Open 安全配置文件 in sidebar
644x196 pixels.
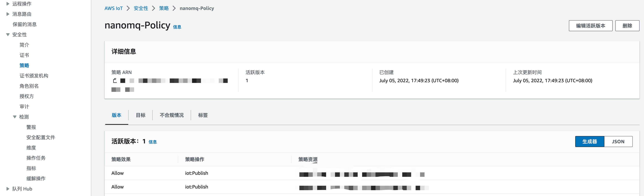click(x=40, y=137)
